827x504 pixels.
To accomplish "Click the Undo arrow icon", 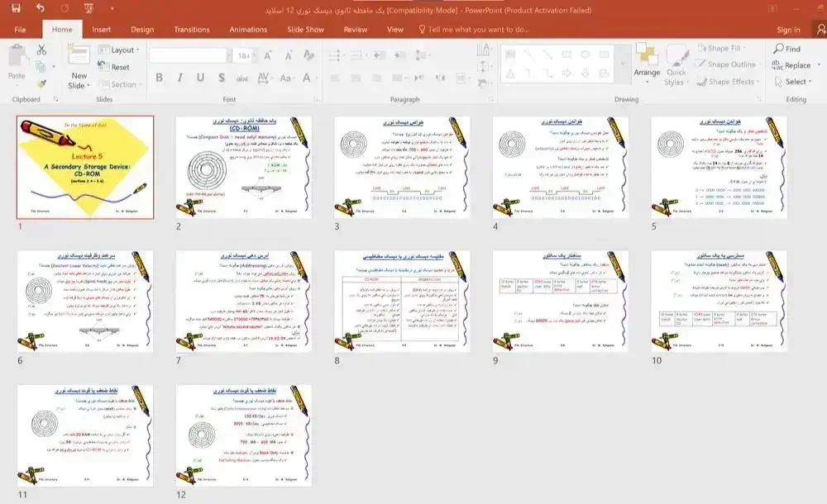I will tap(40, 8).
